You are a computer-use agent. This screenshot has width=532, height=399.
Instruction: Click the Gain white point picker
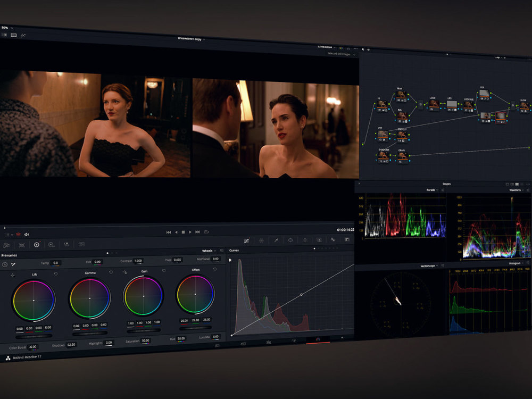pos(124,272)
